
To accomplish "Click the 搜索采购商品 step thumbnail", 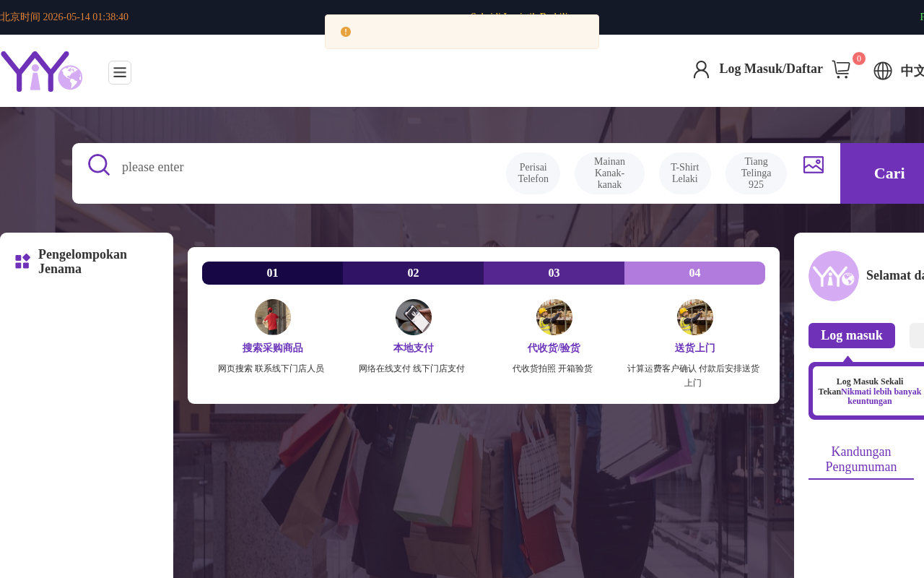I will (x=273, y=317).
